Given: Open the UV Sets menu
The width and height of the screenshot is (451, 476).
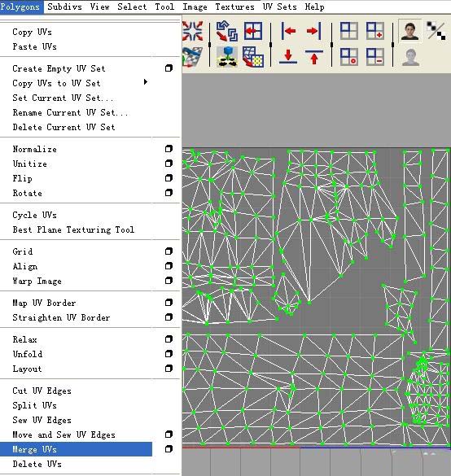Looking at the screenshot, I should tap(279, 7).
